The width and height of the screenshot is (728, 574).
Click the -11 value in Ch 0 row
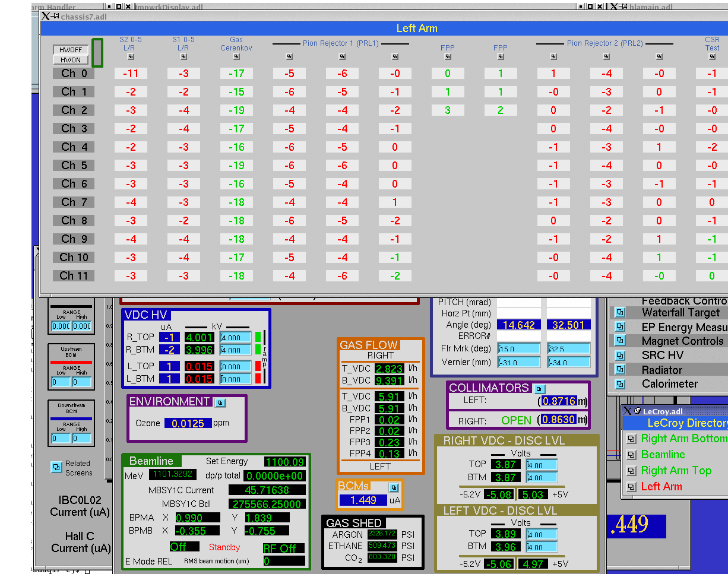pos(131,74)
